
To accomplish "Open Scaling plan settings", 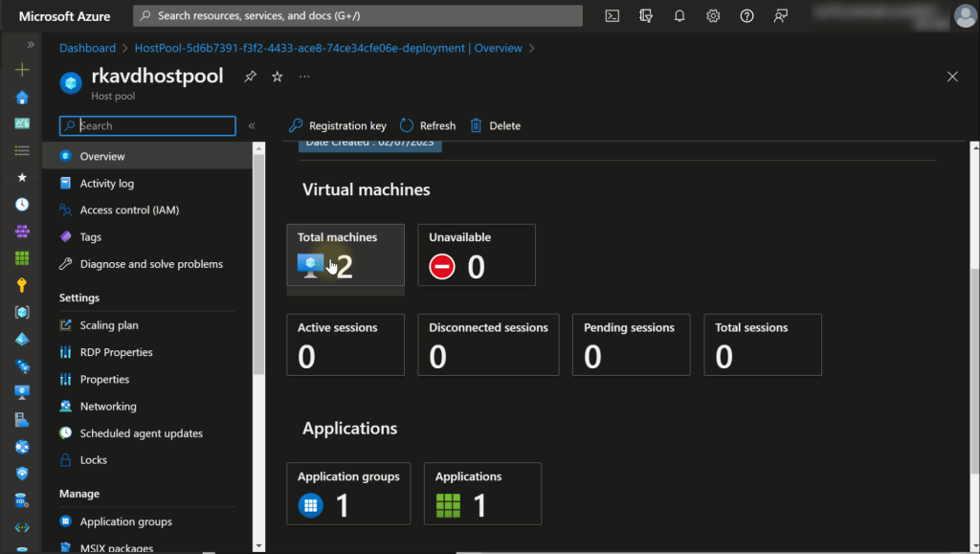I will (109, 325).
